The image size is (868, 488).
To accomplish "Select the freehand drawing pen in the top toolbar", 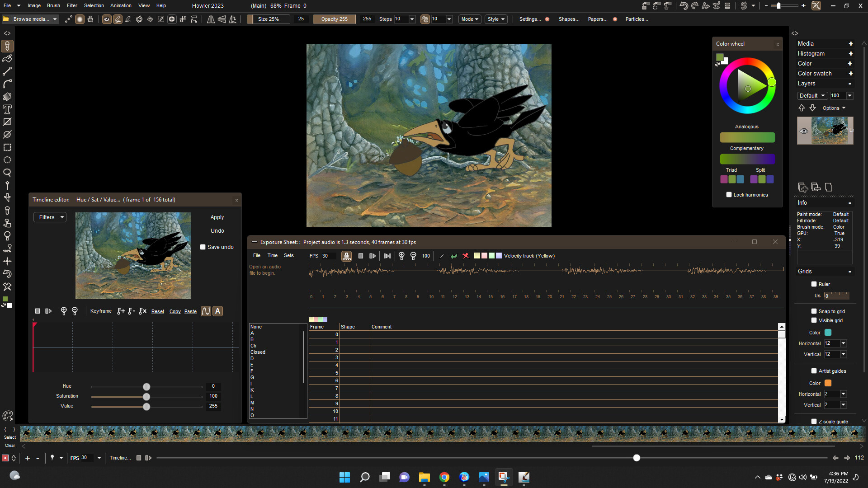I will [x=128, y=19].
